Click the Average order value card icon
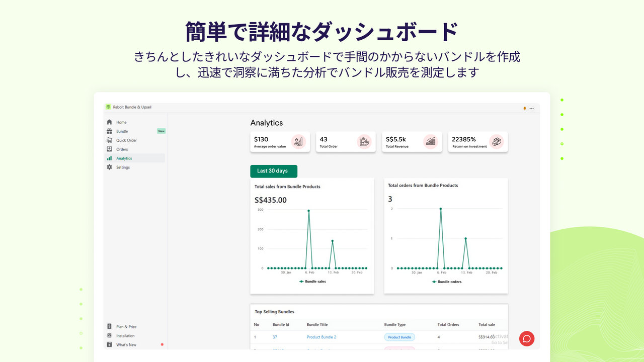This screenshot has height=362, width=644. click(x=298, y=142)
